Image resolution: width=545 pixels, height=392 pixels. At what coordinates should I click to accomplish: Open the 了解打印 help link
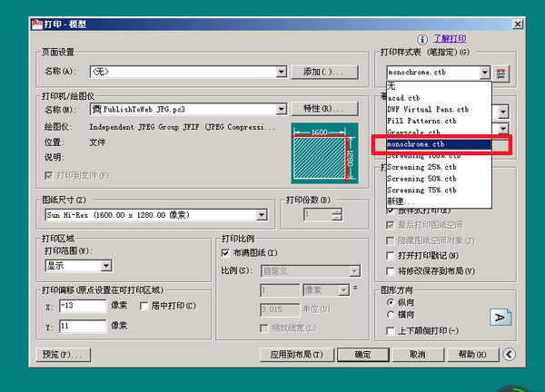[x=450, y=39]
